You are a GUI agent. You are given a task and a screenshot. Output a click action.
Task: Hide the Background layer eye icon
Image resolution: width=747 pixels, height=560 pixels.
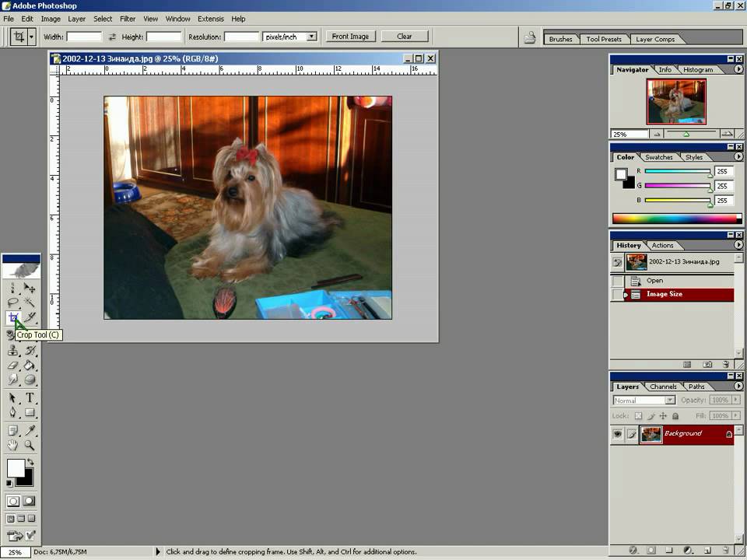click(x=617, y=434)
